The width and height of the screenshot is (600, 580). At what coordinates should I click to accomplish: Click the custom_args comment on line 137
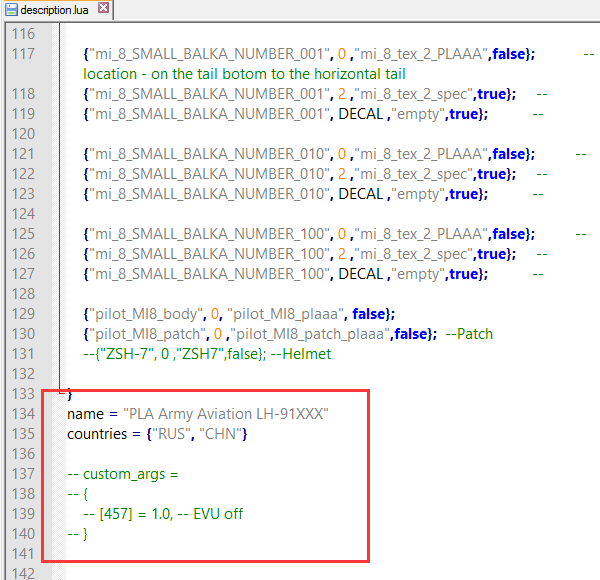click(x=122, y=474)
